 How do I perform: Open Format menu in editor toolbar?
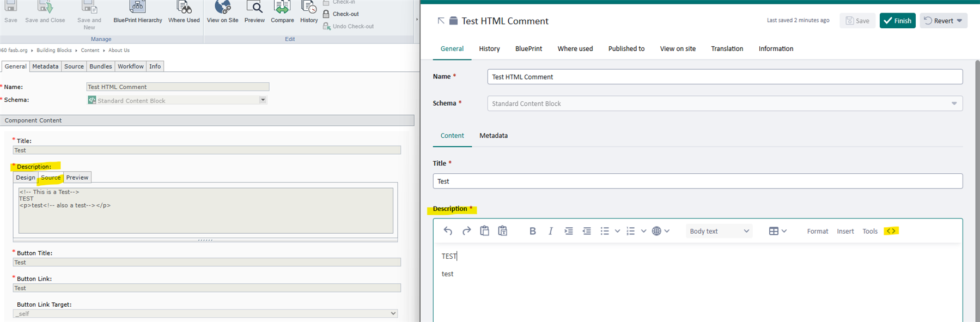click(x=818, y=231)
